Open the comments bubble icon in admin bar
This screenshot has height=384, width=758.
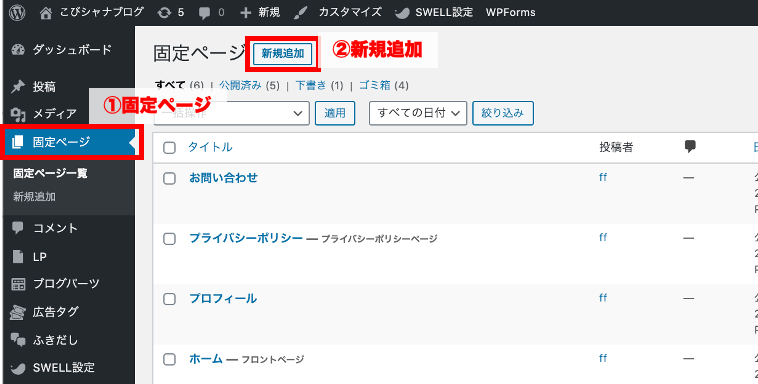click(205, 13)
